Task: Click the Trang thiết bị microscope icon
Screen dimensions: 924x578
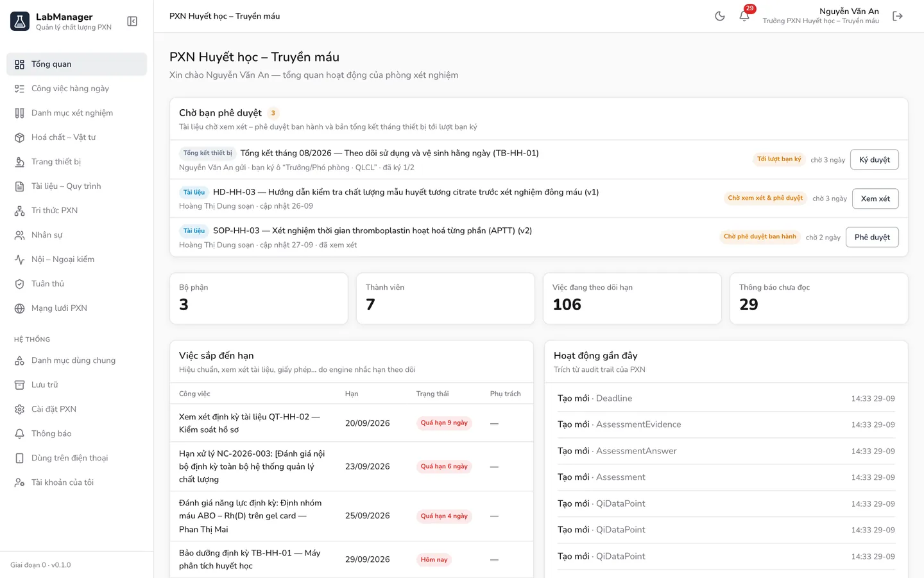Action: click(x=20, y=162)
